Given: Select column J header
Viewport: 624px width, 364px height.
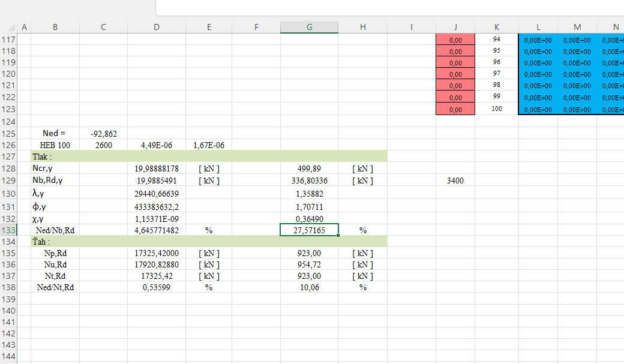Looking at the screenshot, I should point(455,27).
